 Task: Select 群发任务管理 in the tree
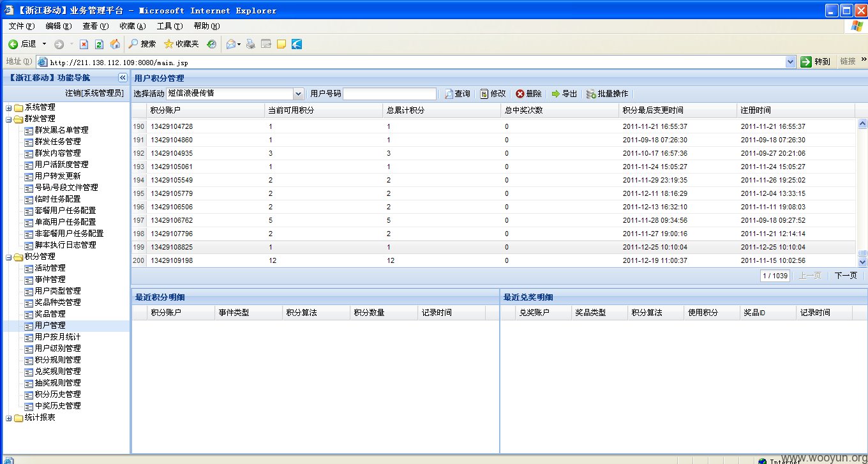tap(57, 142)
